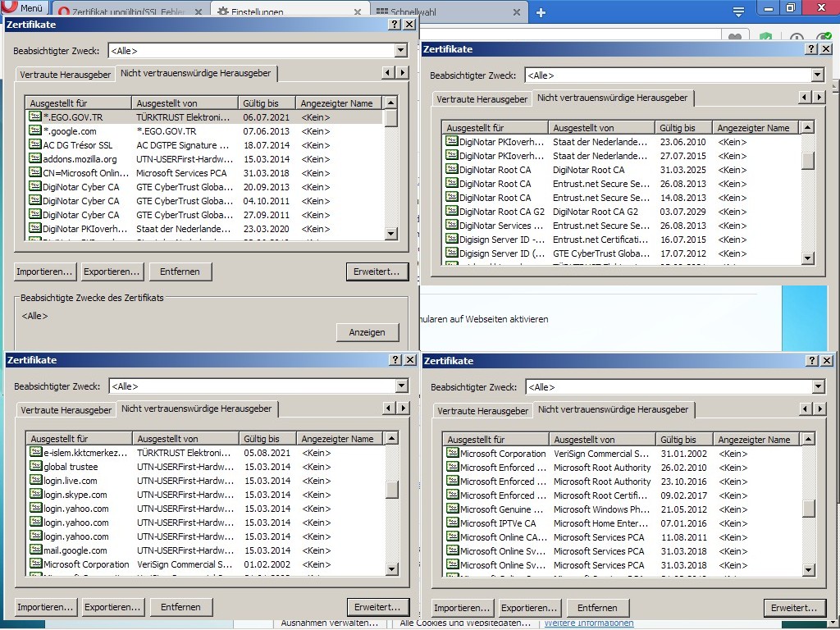Click Entfernen in the lower-right Zertifikate dialog
The height and width of the screenshot is (630, 840).
click(x=597, y=608)
